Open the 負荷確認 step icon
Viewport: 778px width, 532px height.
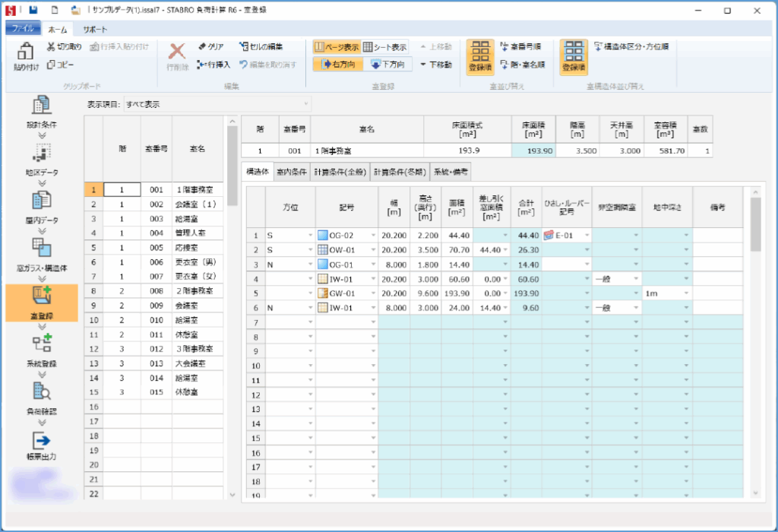click(41, 392)
